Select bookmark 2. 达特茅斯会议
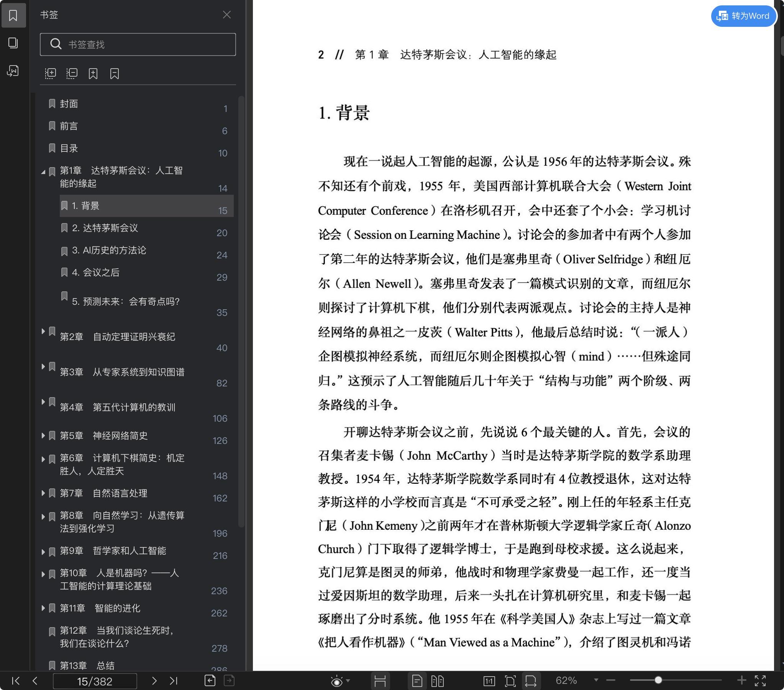 click(x=105, y=228)
